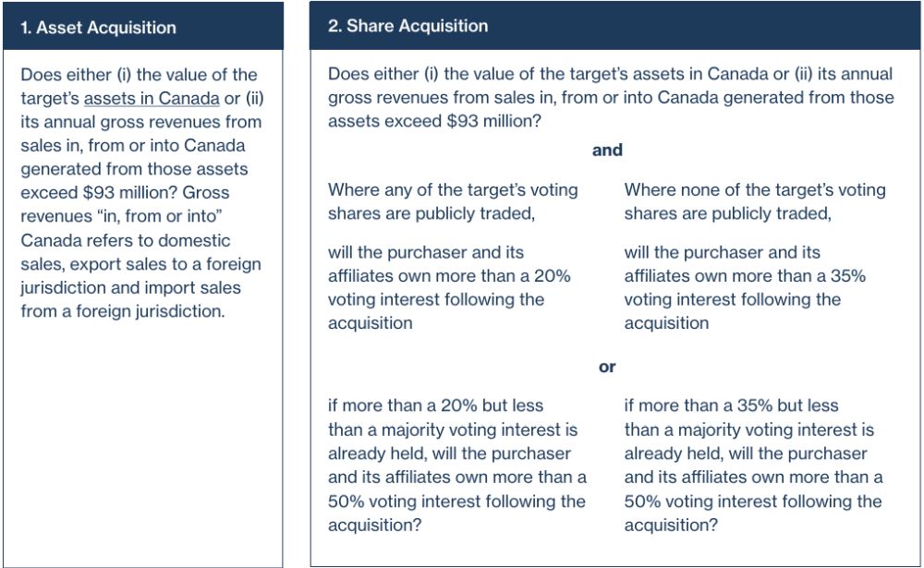Click 'Where none of the target's voting' paragraph
Viewport: 924px width, 568px height.
pos(755,201)
